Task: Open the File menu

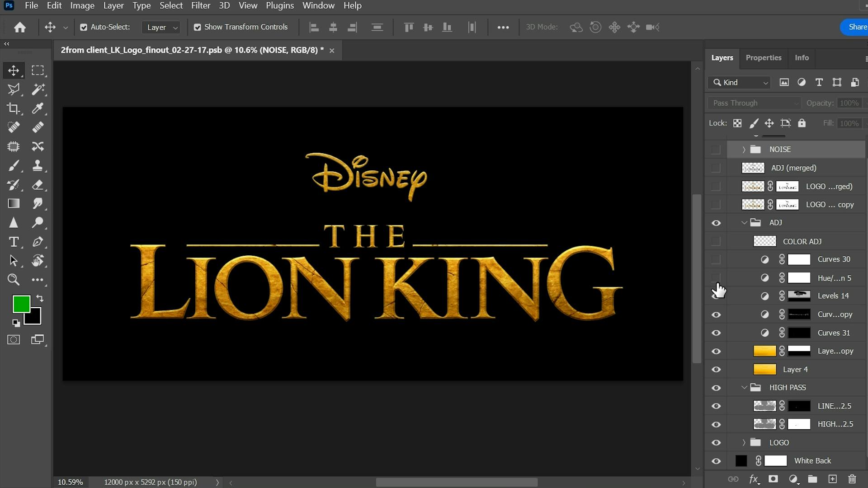Action: click(31, 5)
